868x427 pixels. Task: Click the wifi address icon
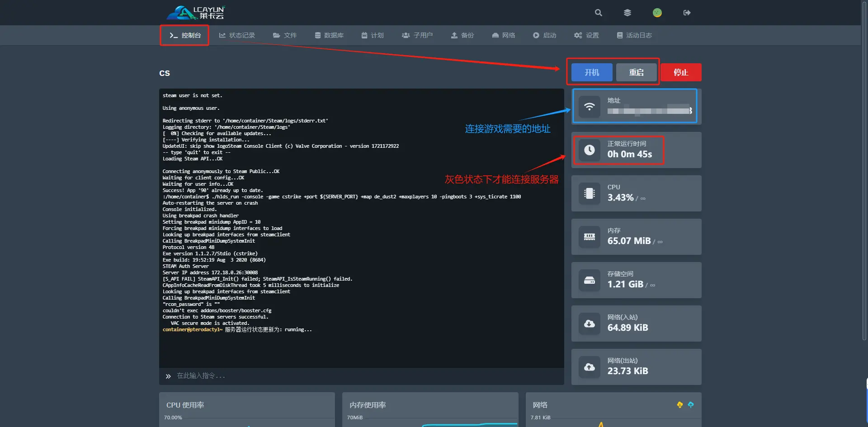point(590,107)
